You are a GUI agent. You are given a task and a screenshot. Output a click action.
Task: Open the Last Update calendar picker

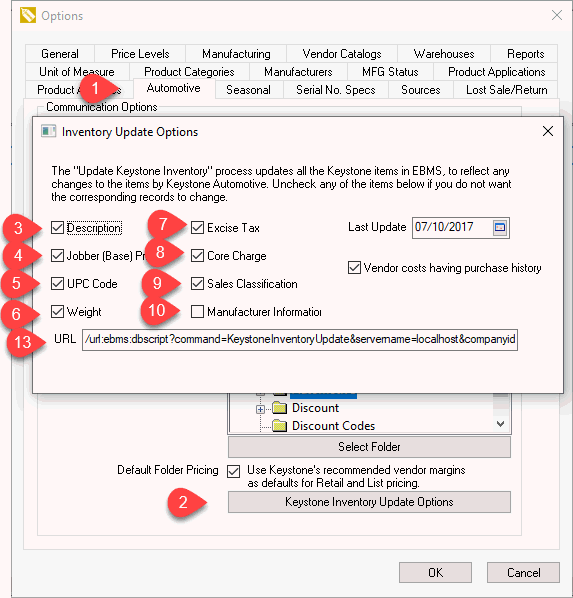(x=500, y=228)
